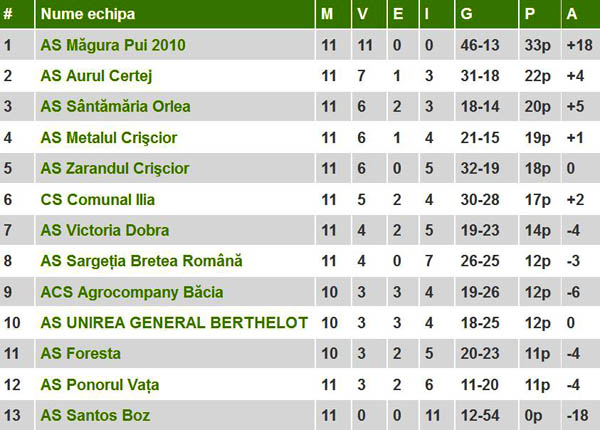Open AS Foresta team page
600x430 pixels.
tap(81, 354)
